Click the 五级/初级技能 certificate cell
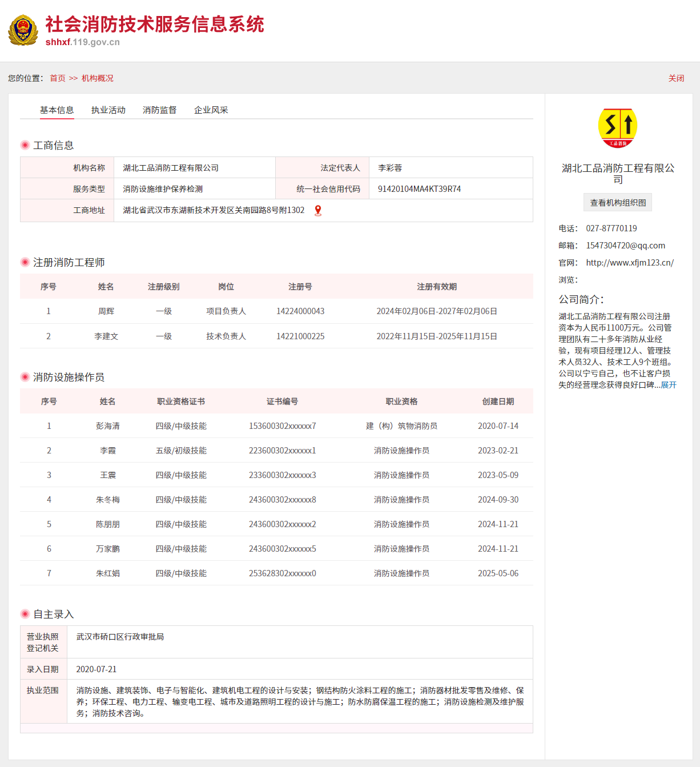 [x=181, y=451]
